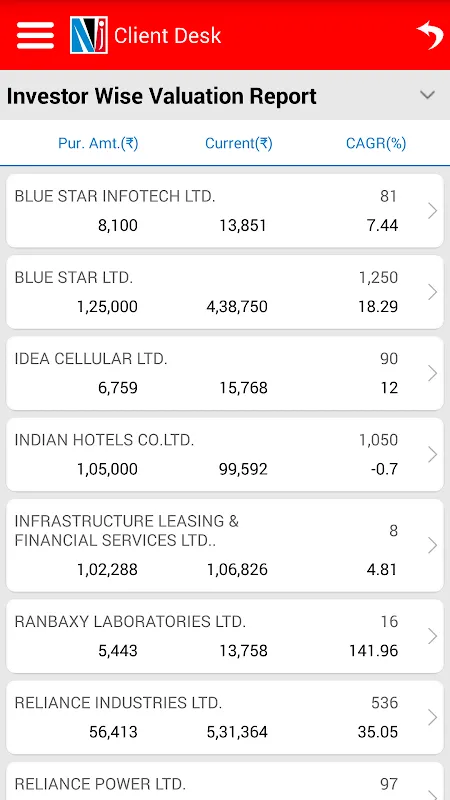450x800 pixels.
Task: Tap the NJ Client Desk logo
Action: click(89, 35)
